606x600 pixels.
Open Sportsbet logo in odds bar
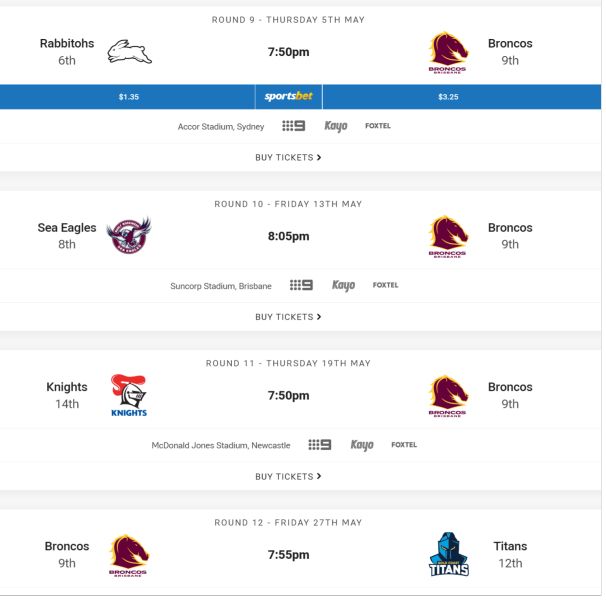coord(288,97)
